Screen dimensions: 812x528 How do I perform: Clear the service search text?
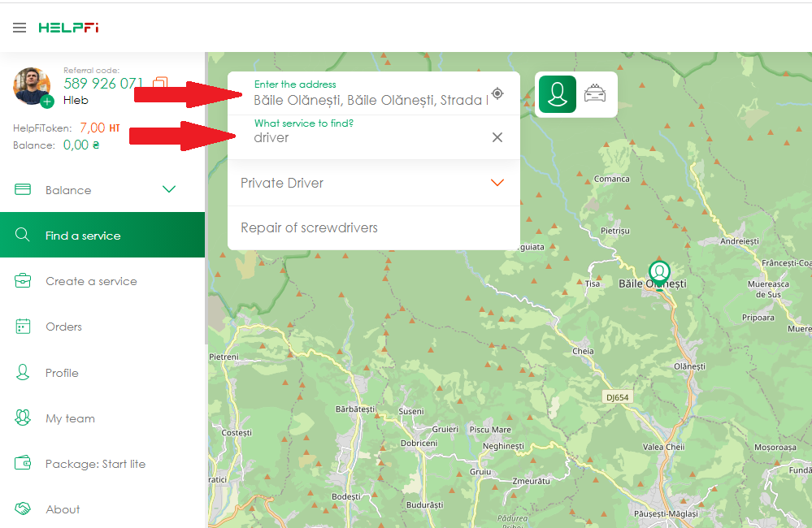[497, 137]
